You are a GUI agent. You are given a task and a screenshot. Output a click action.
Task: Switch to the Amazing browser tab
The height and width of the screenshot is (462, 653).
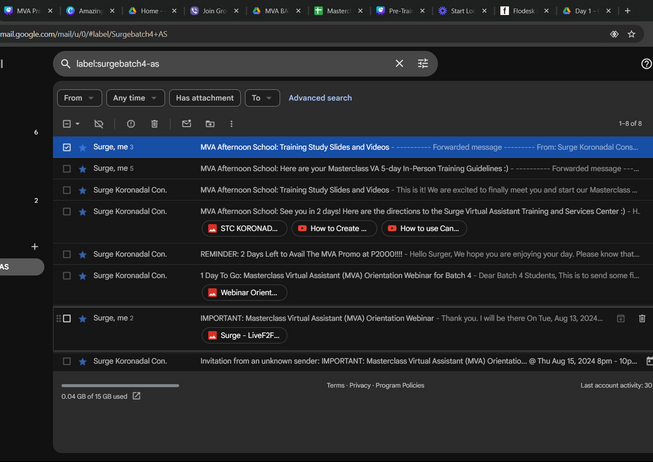(x=91, y=11)
